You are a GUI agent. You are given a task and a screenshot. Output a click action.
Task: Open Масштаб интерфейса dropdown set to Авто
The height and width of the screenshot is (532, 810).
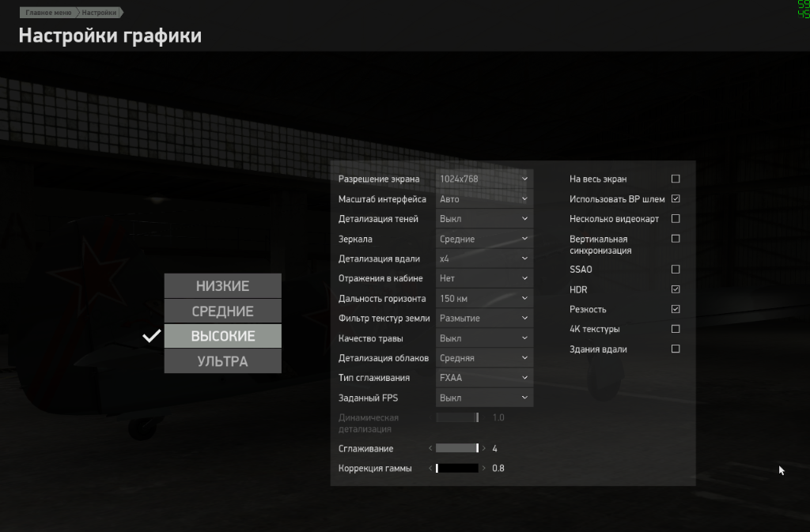tap(484, 199)
